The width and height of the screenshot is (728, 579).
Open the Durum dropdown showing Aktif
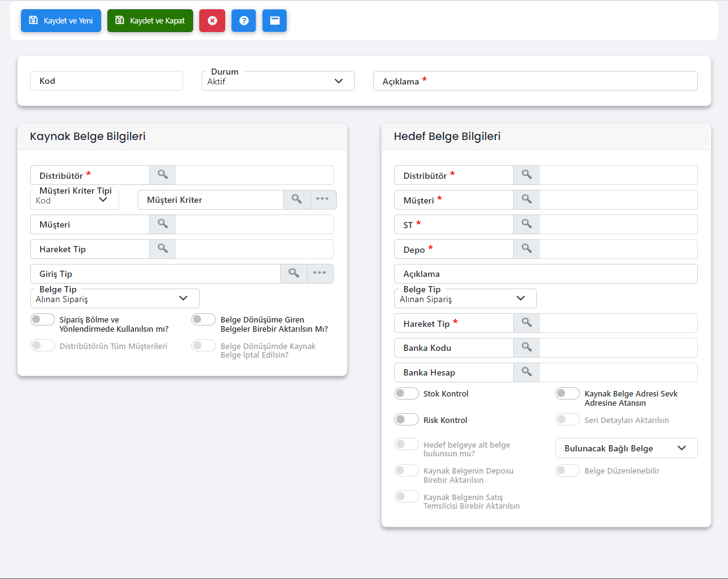tap(278, 81)
